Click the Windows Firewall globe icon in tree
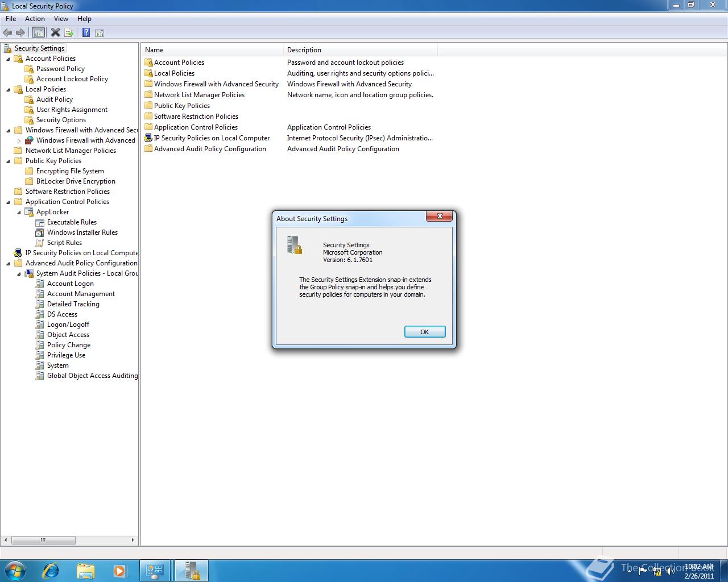 29,140
